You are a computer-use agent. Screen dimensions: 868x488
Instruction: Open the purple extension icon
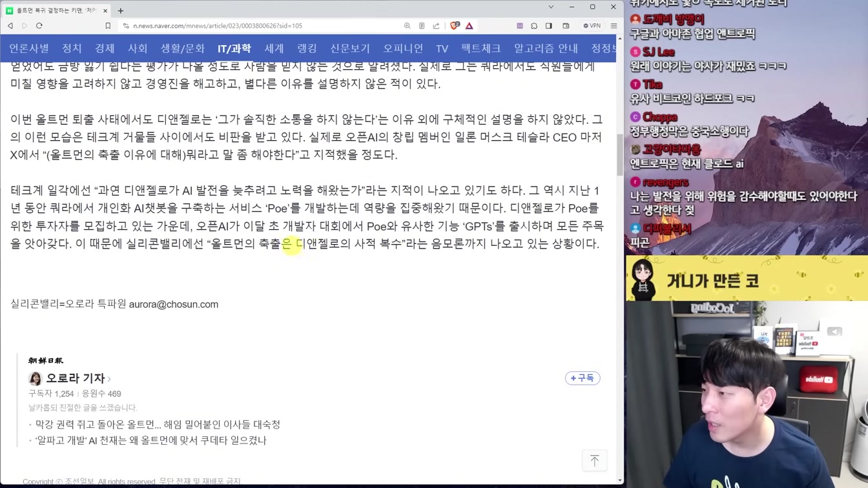coord(520,26)
